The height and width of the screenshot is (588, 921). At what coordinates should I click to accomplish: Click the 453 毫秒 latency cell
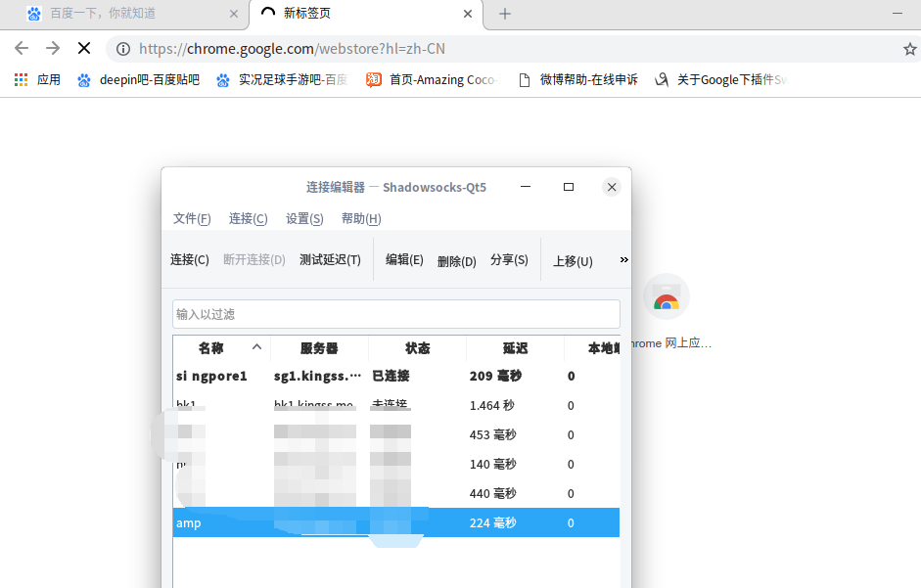click(493, 434)
